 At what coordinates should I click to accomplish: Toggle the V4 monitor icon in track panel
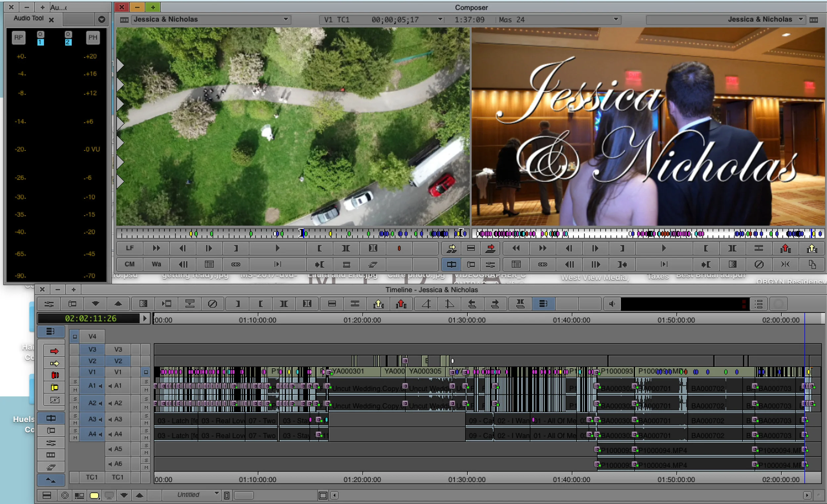[74, 336]
